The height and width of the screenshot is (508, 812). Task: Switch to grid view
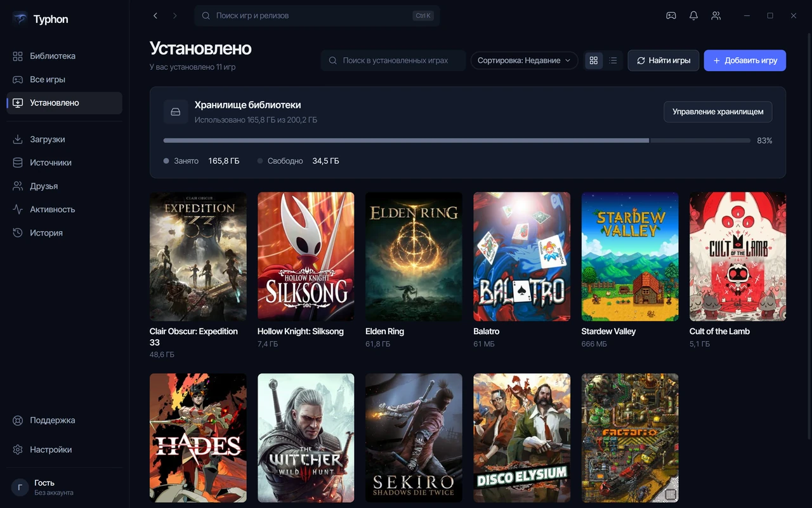coord(594,60)
